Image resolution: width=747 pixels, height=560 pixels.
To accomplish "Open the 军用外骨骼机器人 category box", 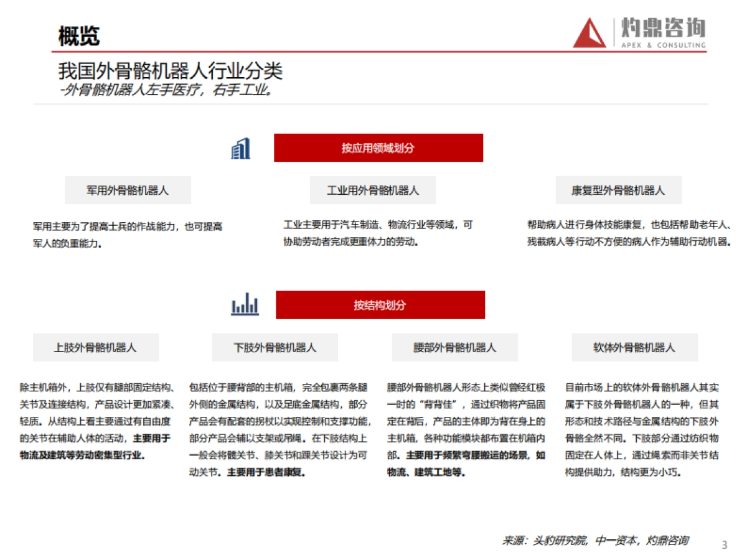I will click(x=128, y=190).
